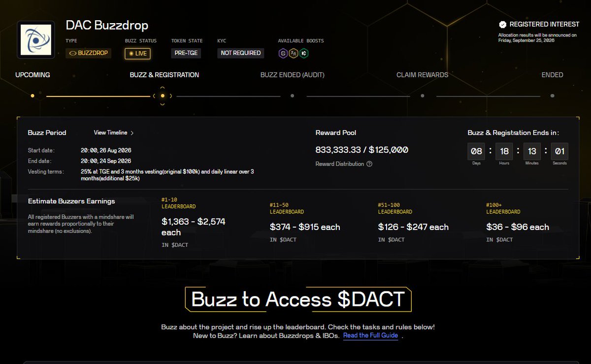This screenshot has width=591, height=364.
Task: Click the $36 - $96 each estimate
Action: 518,227
